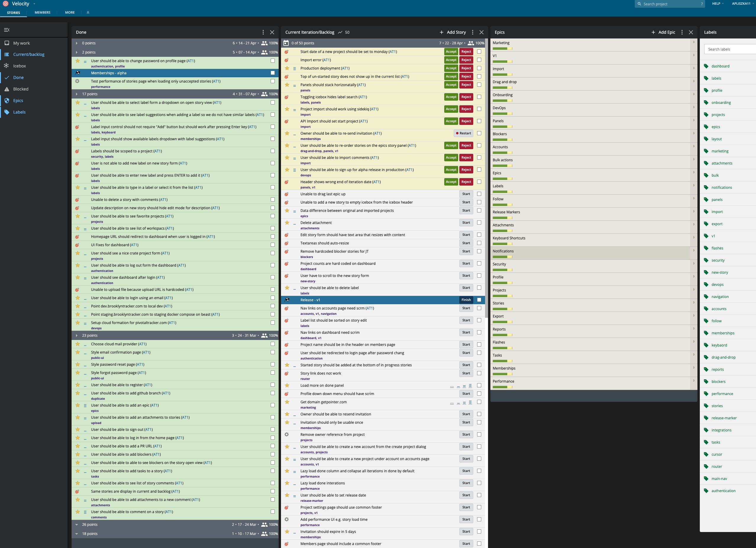Screen dimensions: 756x548
Task: Accept 'Production deployment' story
Action: click(x=451, y=68)
